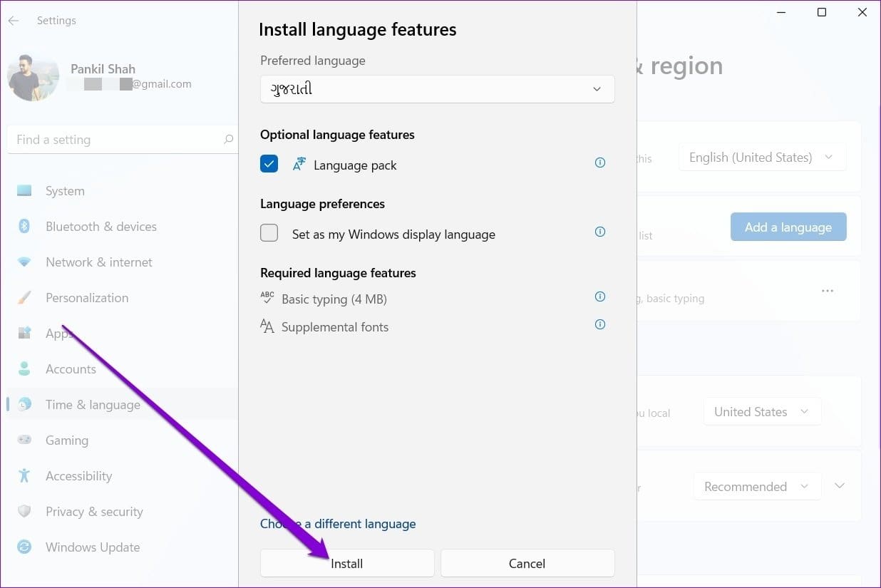Click the Install button
881x588 pixels.
[347, 563]
